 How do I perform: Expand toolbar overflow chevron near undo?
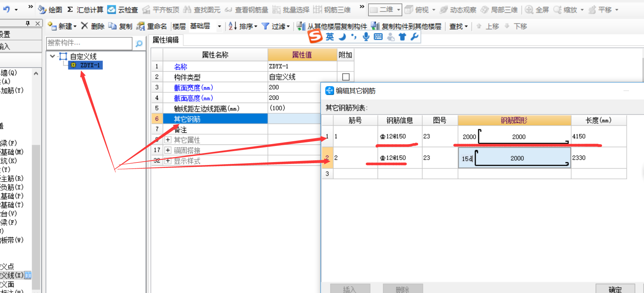click(x=30, y=7)
